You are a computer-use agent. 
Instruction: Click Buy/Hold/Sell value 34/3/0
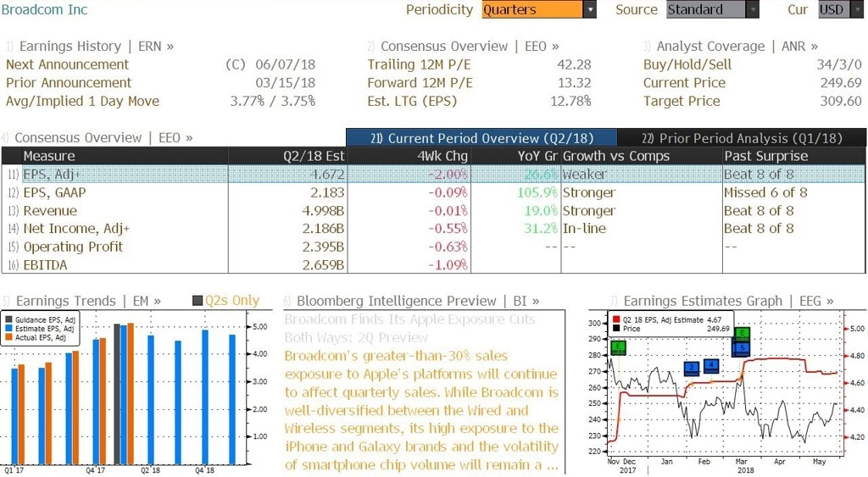[x=839, y=64]
